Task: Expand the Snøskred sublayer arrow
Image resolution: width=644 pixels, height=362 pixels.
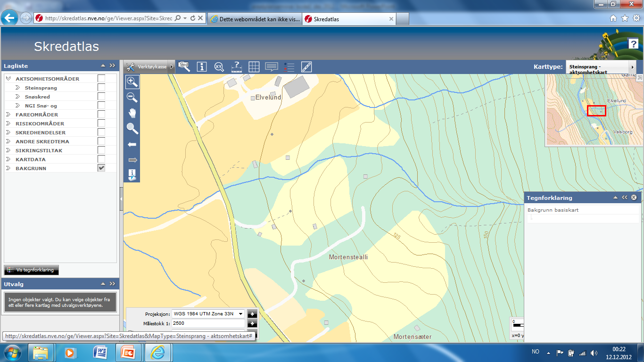Action: (x=18, y=97)
